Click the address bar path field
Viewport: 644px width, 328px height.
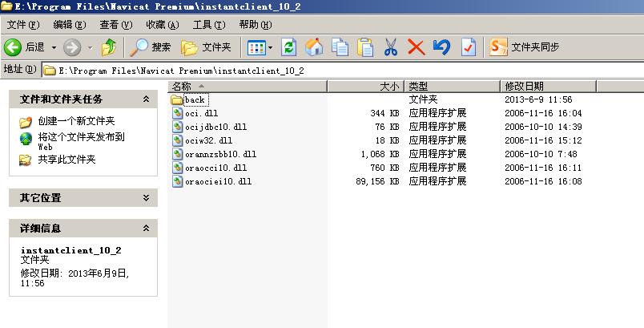(344, 71)
